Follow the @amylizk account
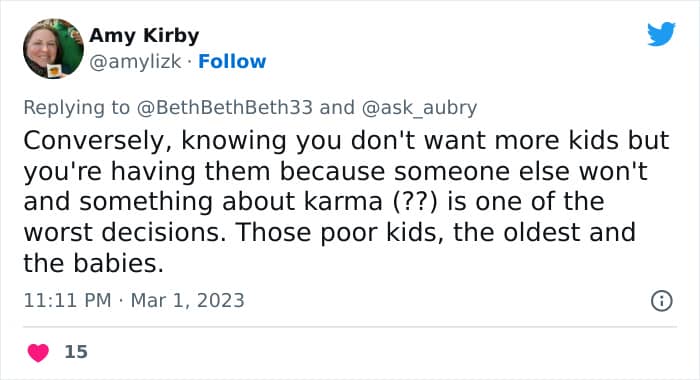 (x=232, y=62)
